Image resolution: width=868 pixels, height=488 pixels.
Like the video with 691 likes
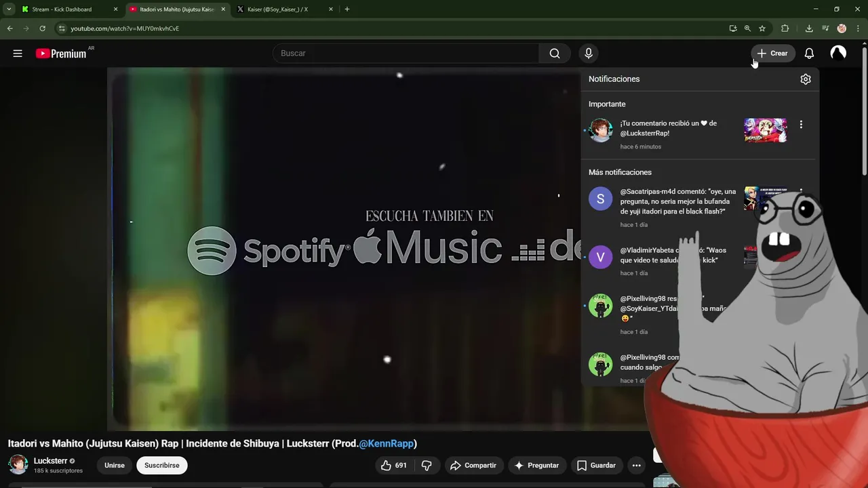click(394, 466)
